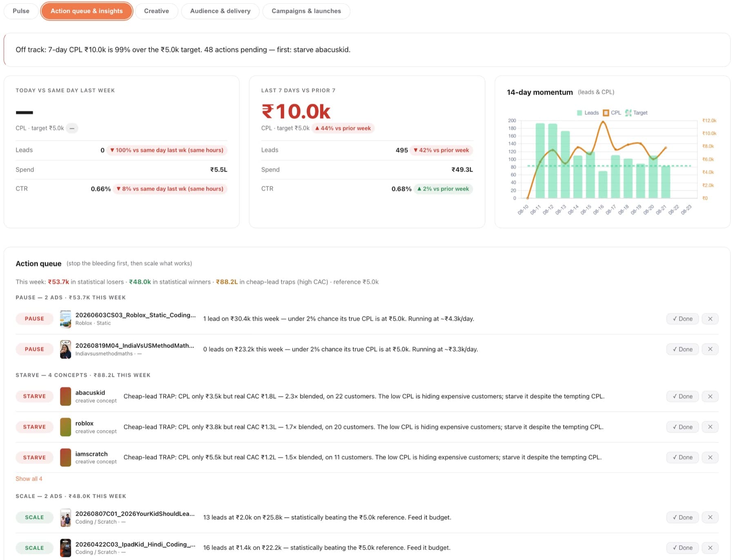Expand the list with Show all 4
This screenshot has height=560, width=735.
coord(29,479)
